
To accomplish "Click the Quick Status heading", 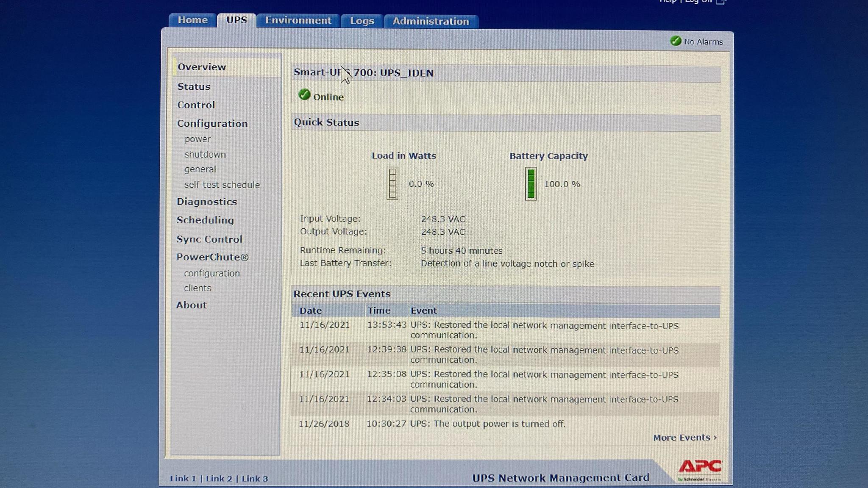I will tap(326, 122).
